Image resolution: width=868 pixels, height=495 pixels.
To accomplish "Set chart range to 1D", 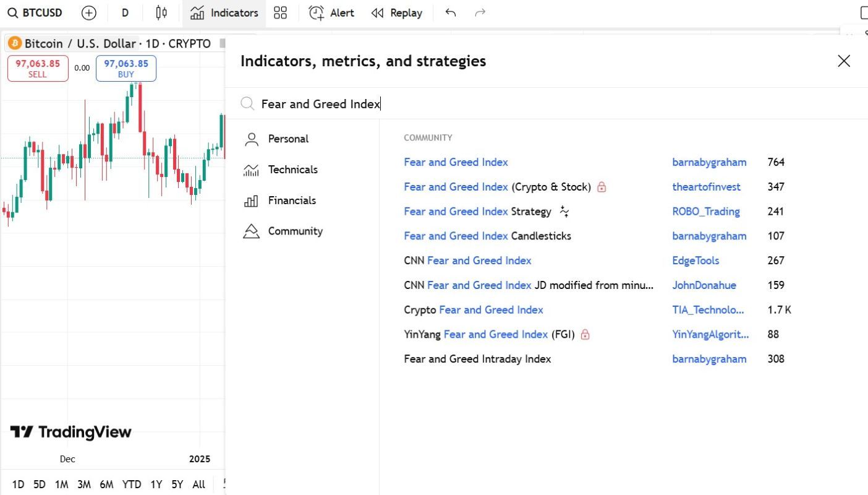I will pyautogui.click(x=19, y=484).
